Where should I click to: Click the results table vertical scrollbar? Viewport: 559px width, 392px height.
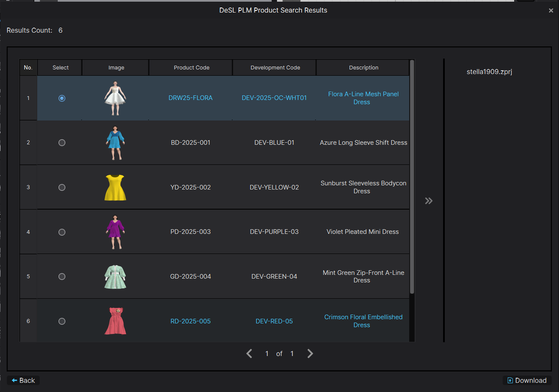(x=412, y=176)
